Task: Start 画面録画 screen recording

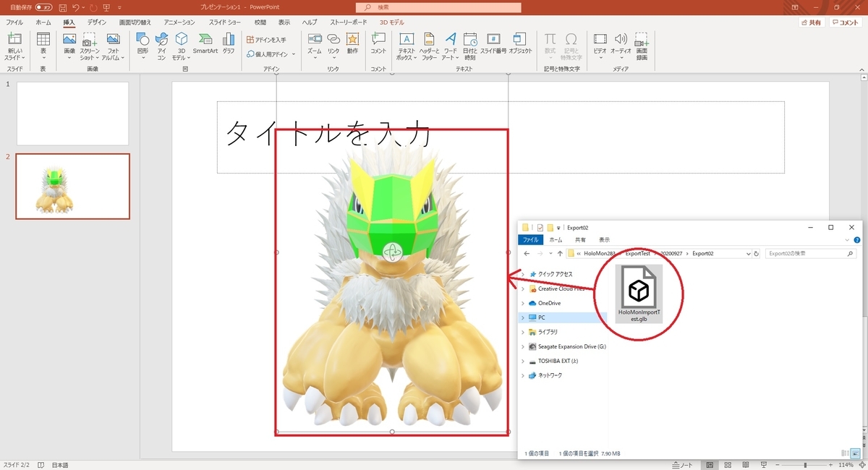Action: tap(642, 46)
